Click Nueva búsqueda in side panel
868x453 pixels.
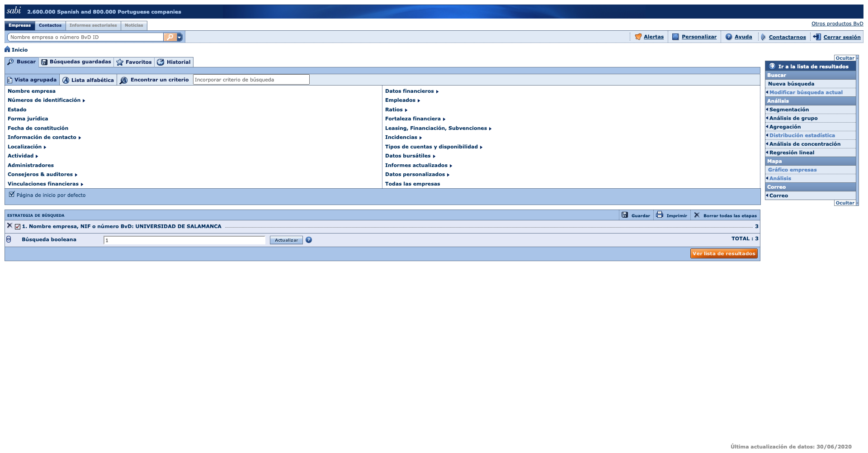point(791,84)
